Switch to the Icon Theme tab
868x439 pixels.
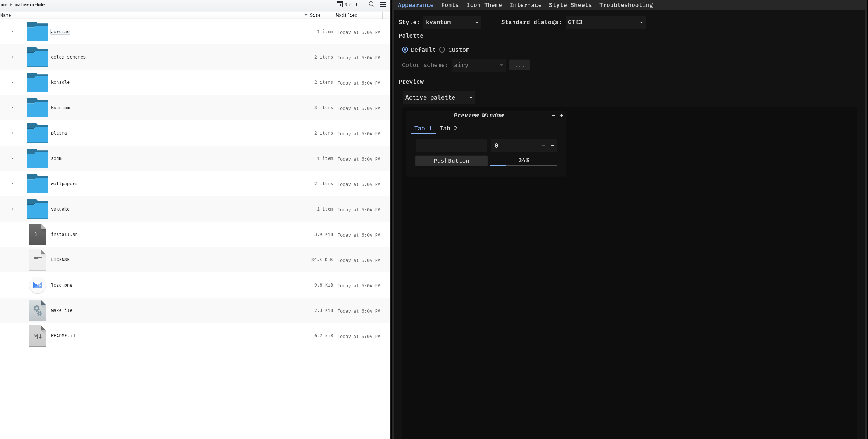484,5
